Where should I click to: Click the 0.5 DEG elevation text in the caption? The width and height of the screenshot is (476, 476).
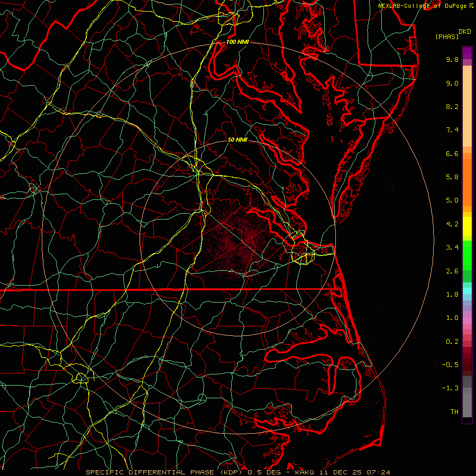(x=264, y=472)
